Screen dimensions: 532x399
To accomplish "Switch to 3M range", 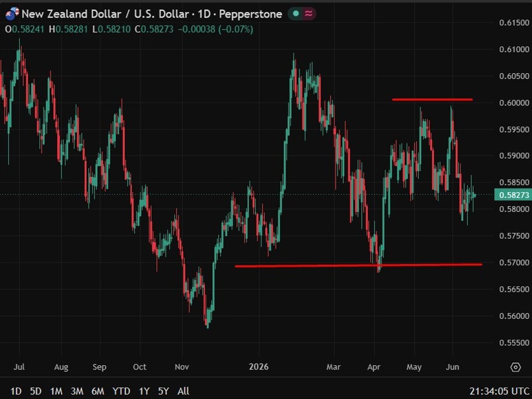I will (77, 391).
